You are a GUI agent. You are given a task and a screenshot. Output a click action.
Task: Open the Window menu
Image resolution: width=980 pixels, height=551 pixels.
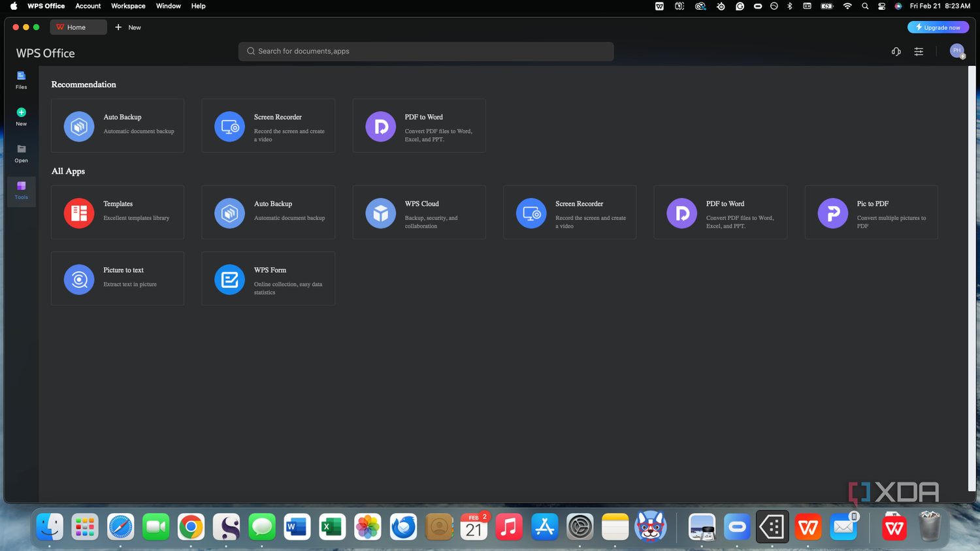pos(169,6)
